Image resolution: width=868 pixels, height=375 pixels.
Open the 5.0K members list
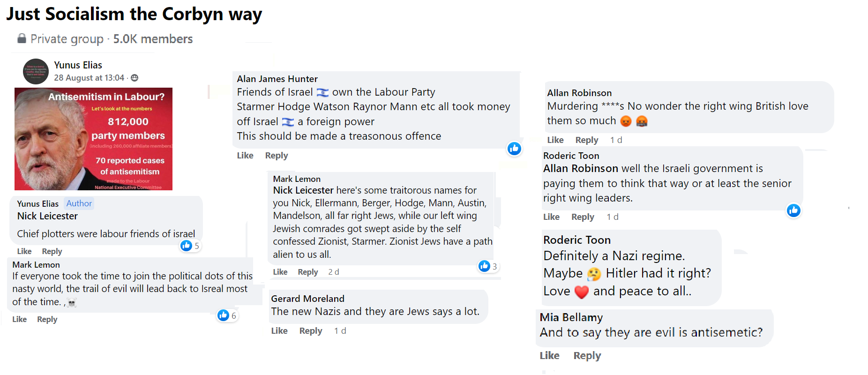(x=153, y=39)
